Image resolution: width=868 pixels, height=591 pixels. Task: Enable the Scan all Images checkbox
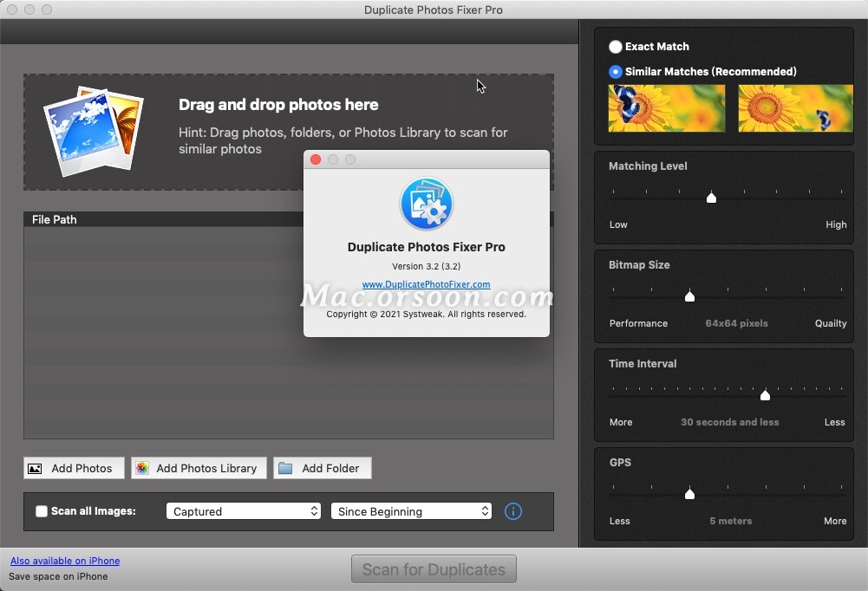[42, 511]
